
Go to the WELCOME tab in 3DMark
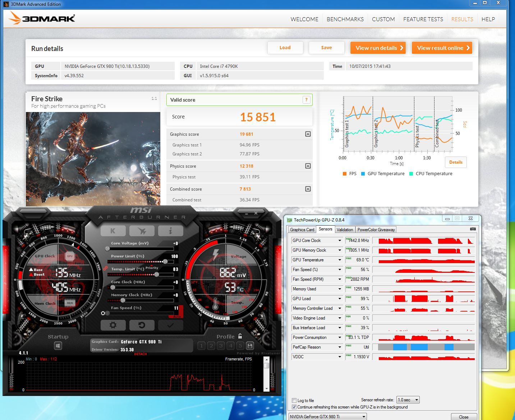(304, 19)
